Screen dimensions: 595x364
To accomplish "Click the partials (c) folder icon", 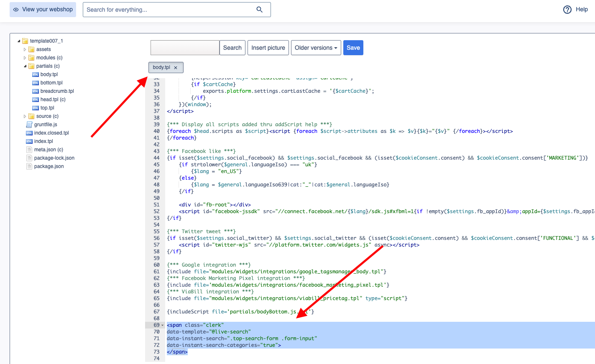I will [x=32, y=66].
